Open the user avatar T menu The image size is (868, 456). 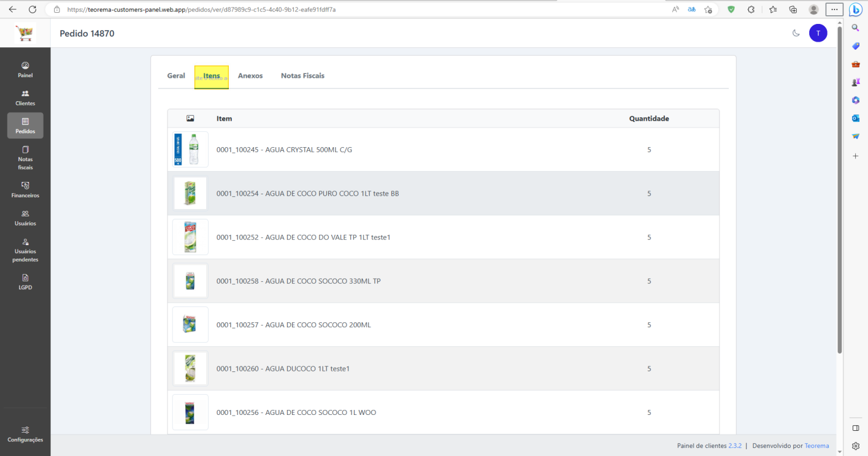(818, 33)
